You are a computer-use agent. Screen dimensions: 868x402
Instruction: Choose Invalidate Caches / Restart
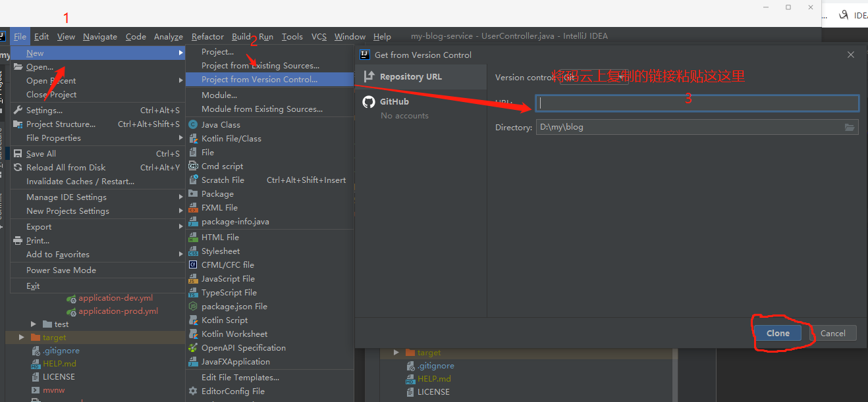pos(97,182)
